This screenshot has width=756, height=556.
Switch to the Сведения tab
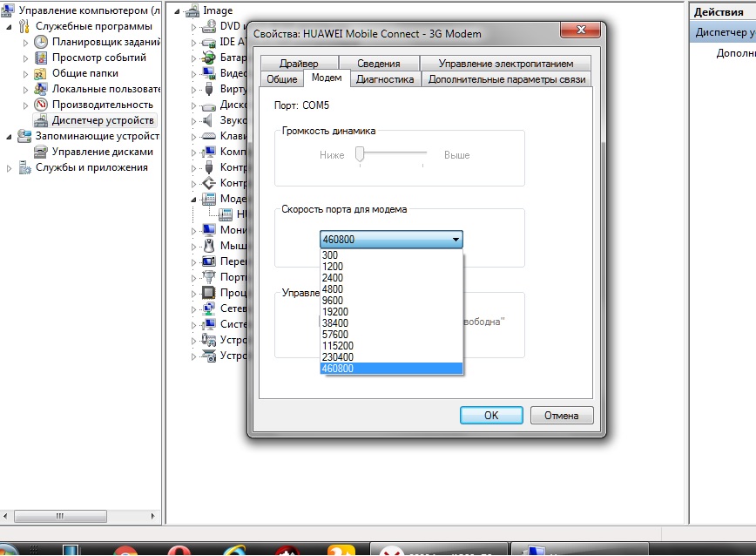pos(379,63)
